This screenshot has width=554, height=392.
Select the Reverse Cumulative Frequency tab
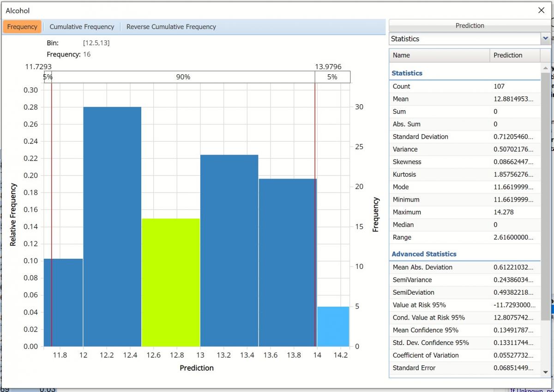(x=171, y=27)
